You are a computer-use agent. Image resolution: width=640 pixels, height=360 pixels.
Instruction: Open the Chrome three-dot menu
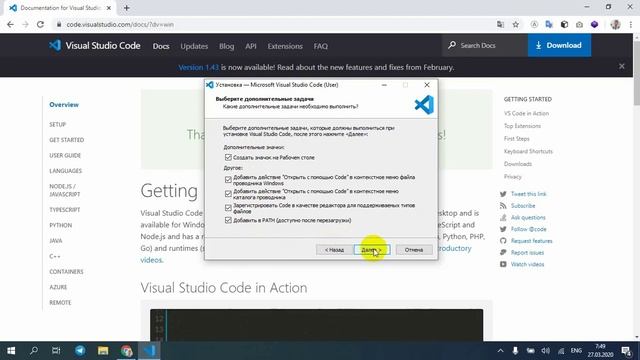click(x=631, y=24)
